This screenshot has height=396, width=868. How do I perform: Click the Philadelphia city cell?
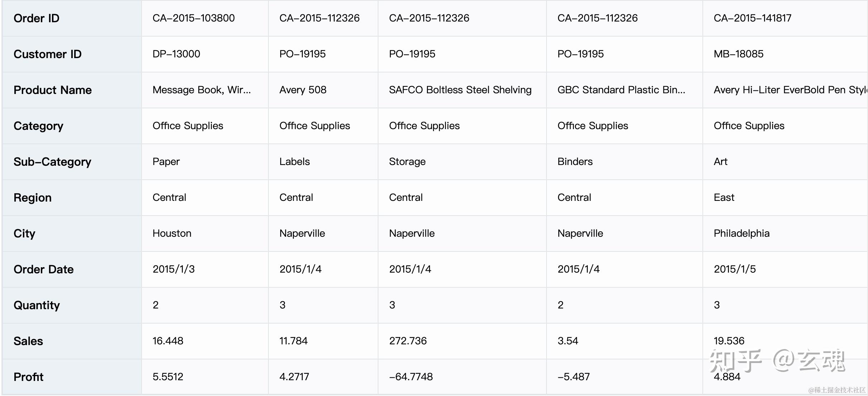point(741,234)
